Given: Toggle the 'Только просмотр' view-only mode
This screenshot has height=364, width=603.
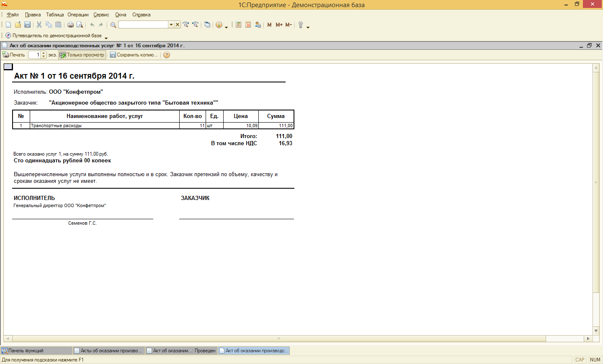Looking at the screenshot, I should tap(82, 55).
